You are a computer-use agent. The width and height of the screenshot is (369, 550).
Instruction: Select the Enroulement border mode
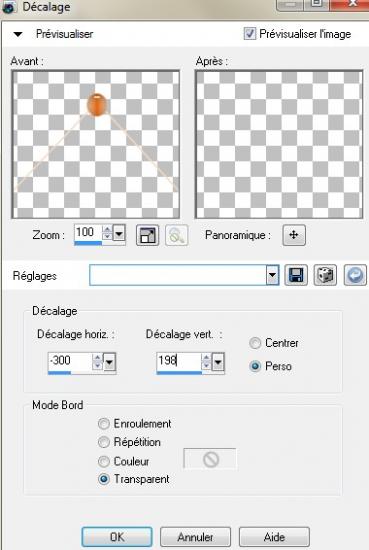[103, 424]
